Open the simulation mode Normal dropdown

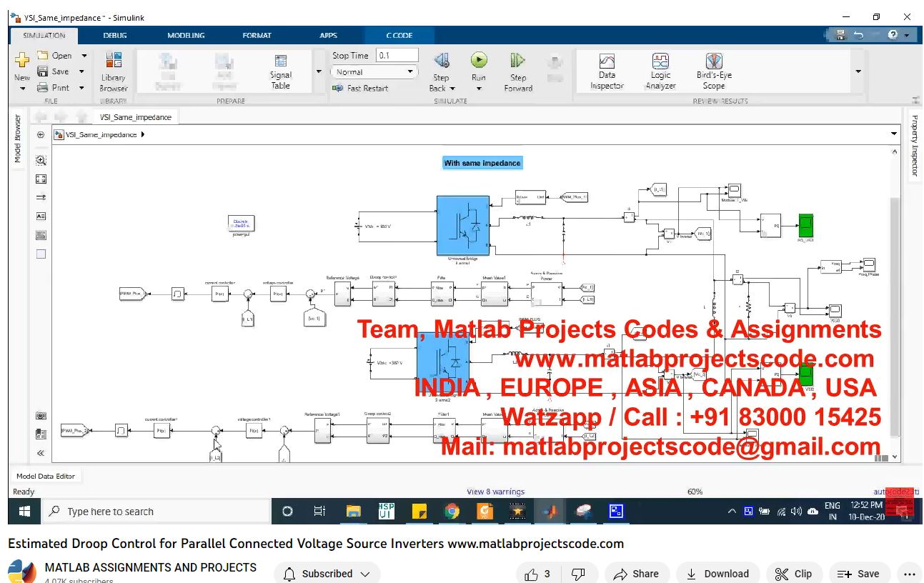[374, 72]
